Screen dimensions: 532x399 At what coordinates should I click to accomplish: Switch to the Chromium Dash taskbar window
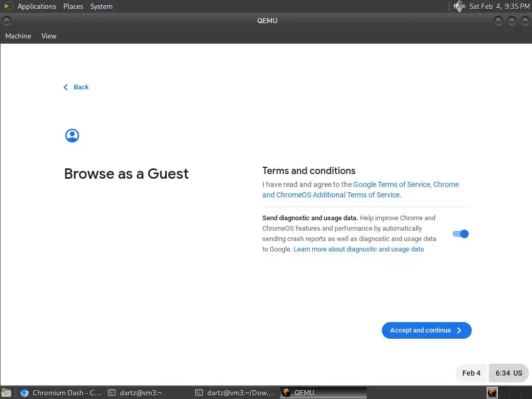point(61,393)
